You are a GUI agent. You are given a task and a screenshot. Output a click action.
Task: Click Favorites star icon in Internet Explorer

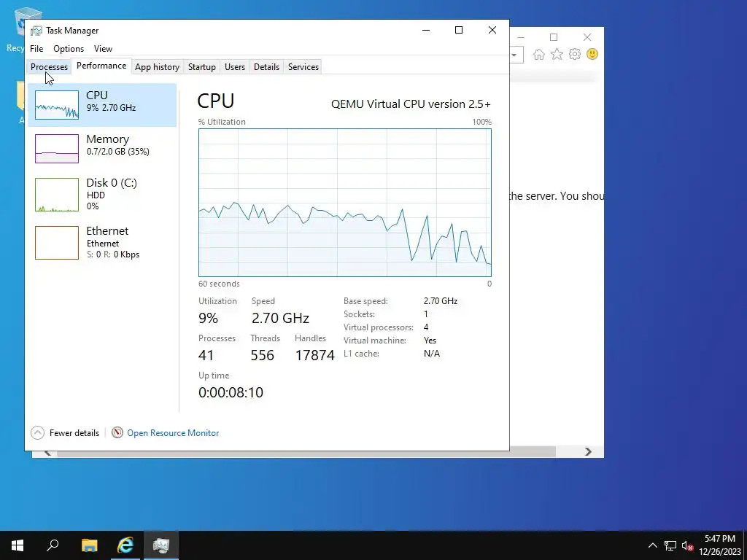coord(557,54)
